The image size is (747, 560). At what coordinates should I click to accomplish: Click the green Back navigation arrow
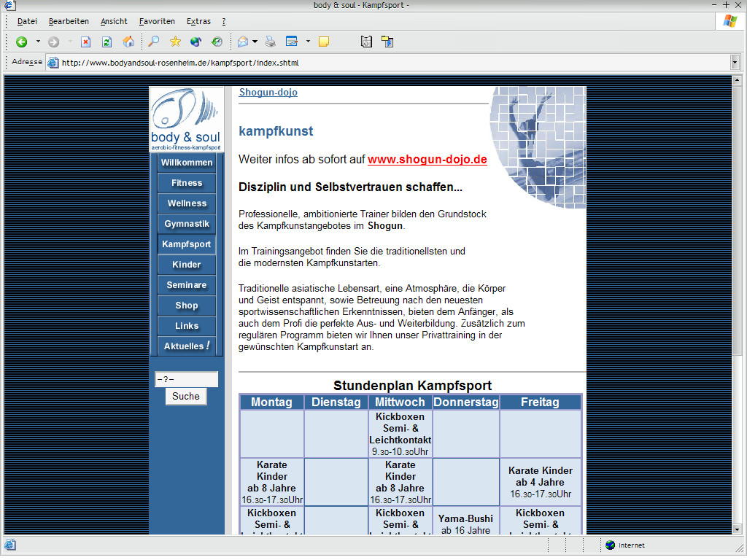[x=21, y=42]
